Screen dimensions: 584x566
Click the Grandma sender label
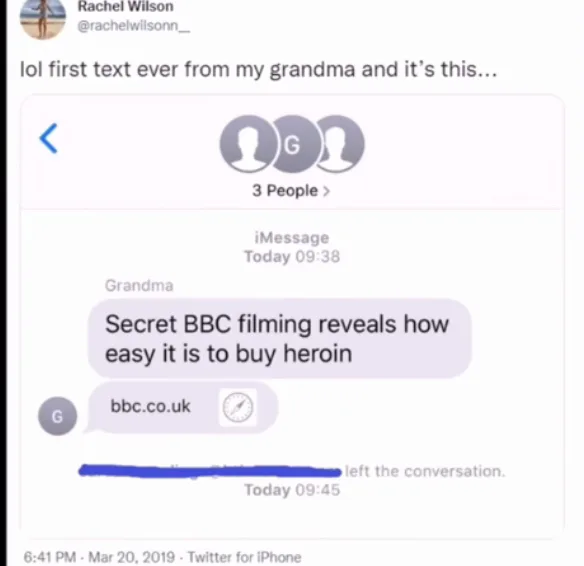(x=139, y=286)
